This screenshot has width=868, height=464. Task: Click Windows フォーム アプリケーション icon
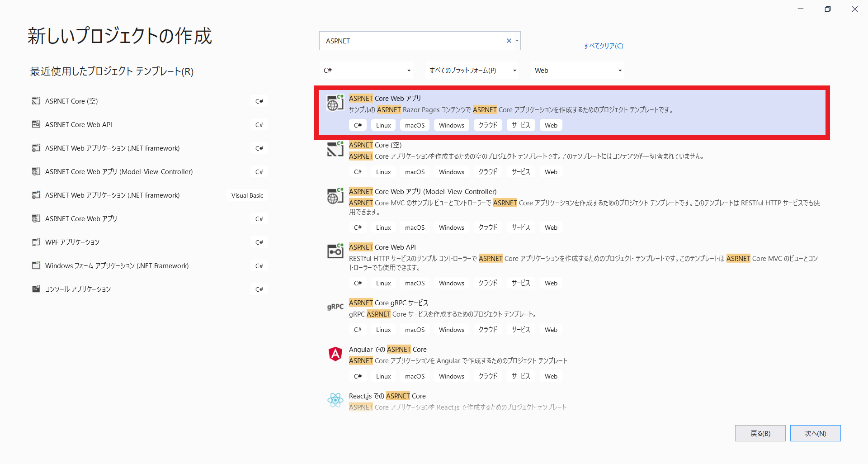[36, 265]
